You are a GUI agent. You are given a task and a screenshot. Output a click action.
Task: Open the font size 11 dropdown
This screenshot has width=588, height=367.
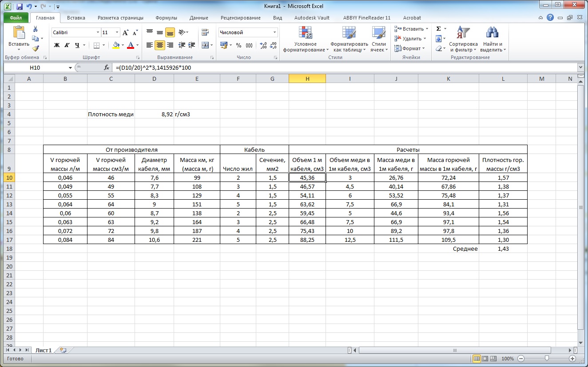click(117, 32)
